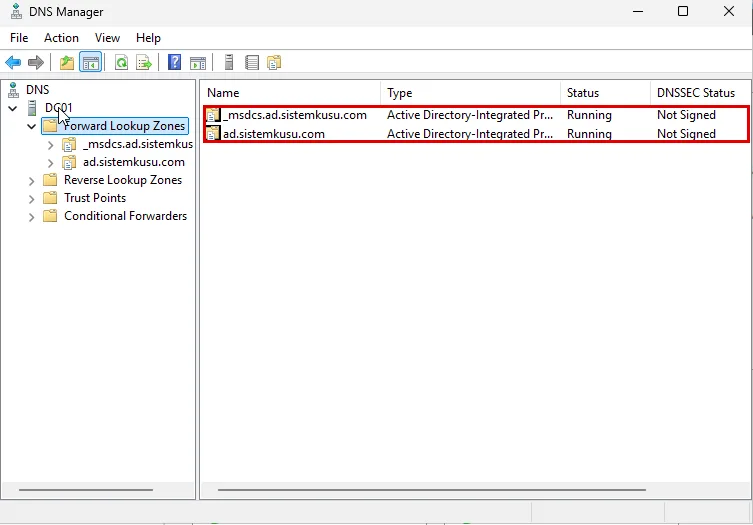Image resolution: width=753 pixels, height=525 pixels.
Task: Expand the Conditional Forwarders node
Action: [x=32, y=218]
